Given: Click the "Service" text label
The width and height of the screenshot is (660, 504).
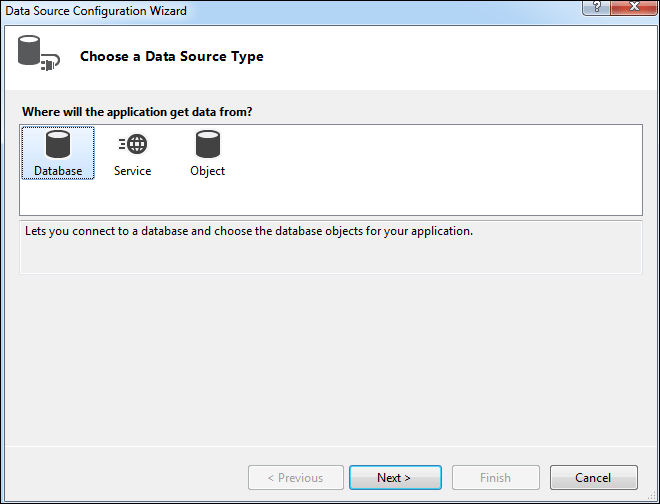Looking at the screenshot, I should click(x=132, y=171).
